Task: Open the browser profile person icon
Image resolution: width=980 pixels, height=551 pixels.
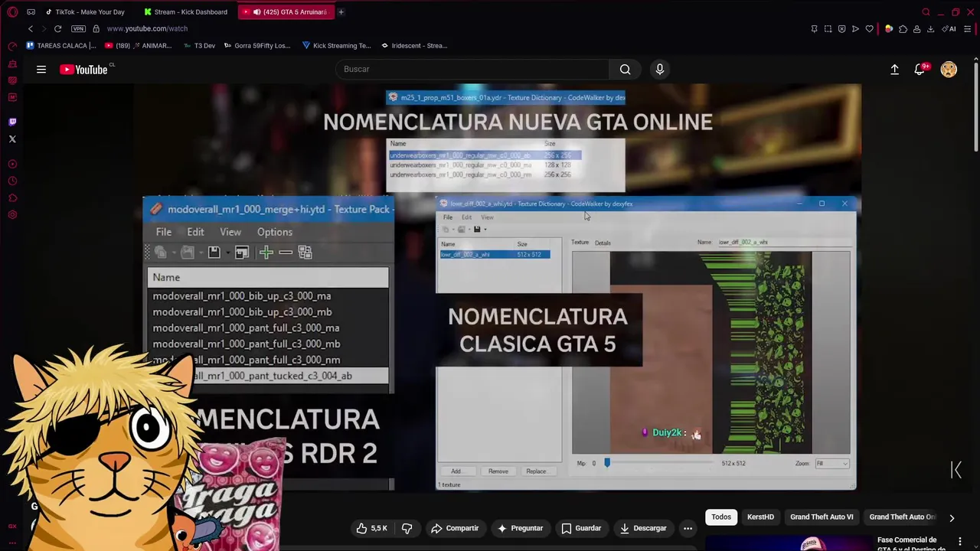Action: [916, 29]
